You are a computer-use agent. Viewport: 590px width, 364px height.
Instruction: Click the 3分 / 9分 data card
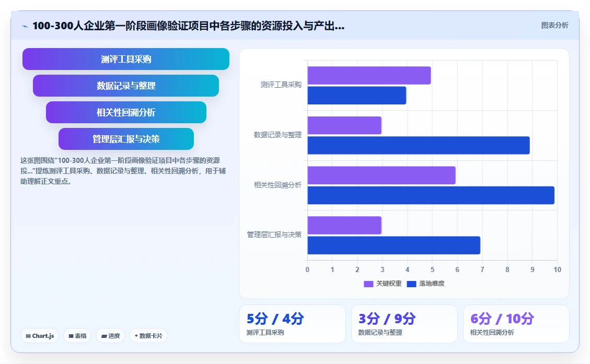click(x=404, y=324)
